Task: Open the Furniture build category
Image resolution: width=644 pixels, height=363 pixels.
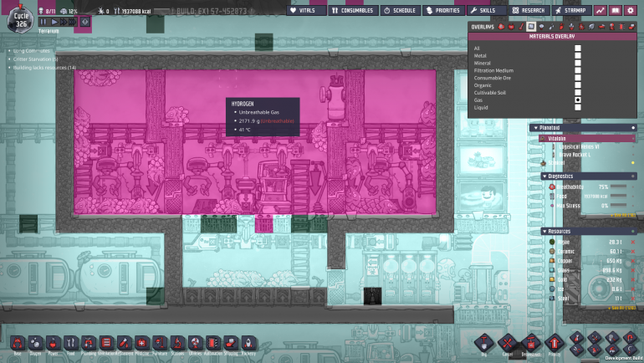Action: [x=160, y=342]
